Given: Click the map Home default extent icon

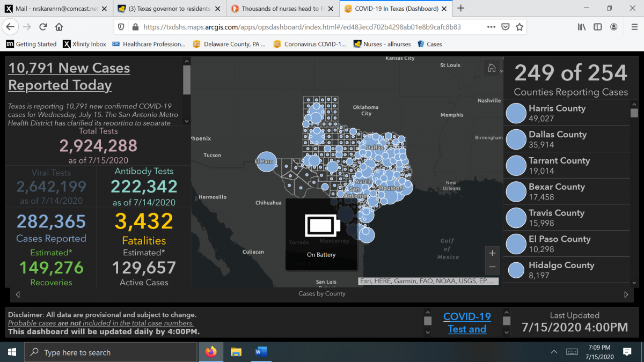Looking at the screenshot, I should pyautogui.click(x=491, y=68).
